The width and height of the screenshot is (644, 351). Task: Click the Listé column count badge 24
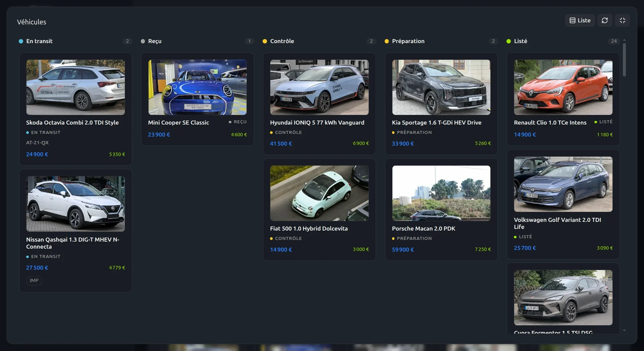pyautogui.click(x=614, y=41)
